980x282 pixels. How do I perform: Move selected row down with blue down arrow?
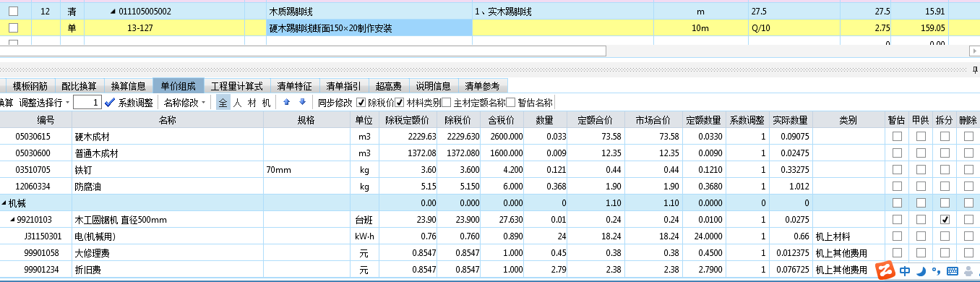coord(302,103)
